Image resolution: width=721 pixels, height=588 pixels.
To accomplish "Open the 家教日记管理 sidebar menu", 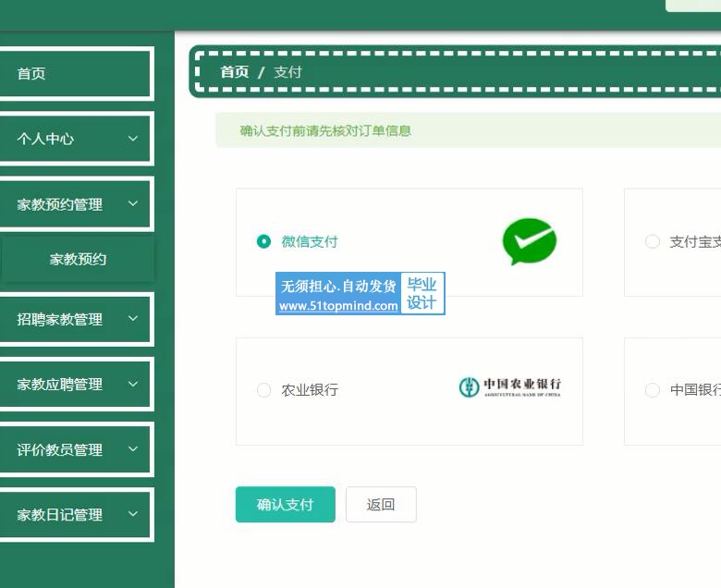I will point(76,514).
